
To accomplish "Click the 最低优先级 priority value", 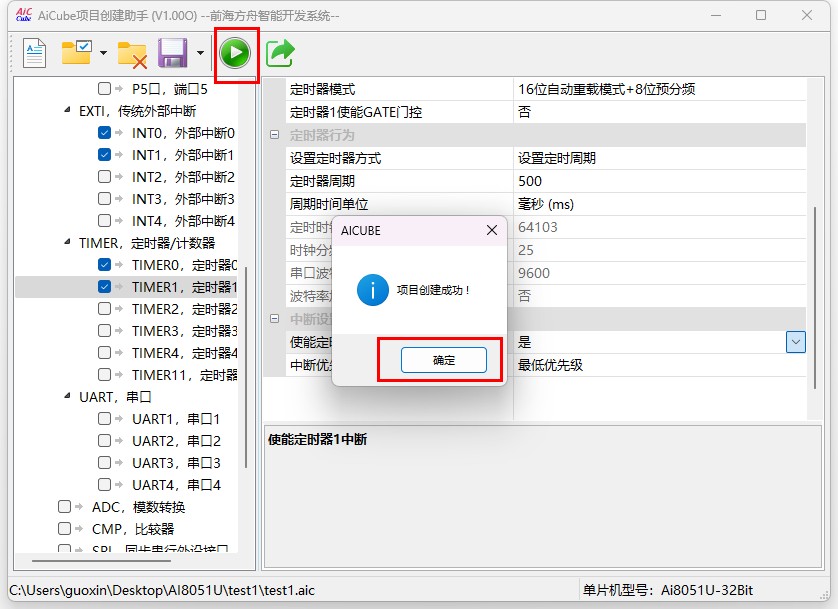I will pyautogui.click(x=659, y=365).
